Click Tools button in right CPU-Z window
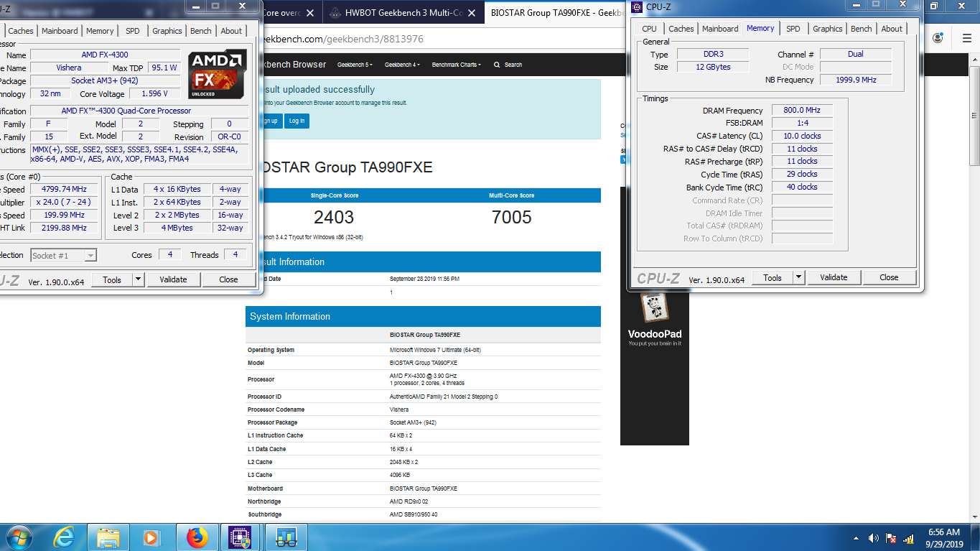This screenshot has height=551, width=980. (773, 277)
